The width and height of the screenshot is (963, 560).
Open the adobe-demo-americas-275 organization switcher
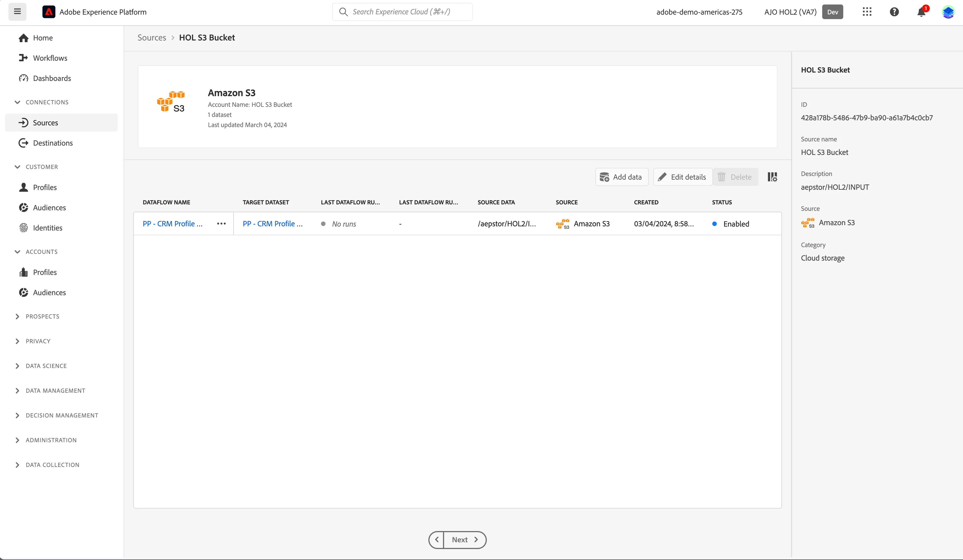(699, 12)
